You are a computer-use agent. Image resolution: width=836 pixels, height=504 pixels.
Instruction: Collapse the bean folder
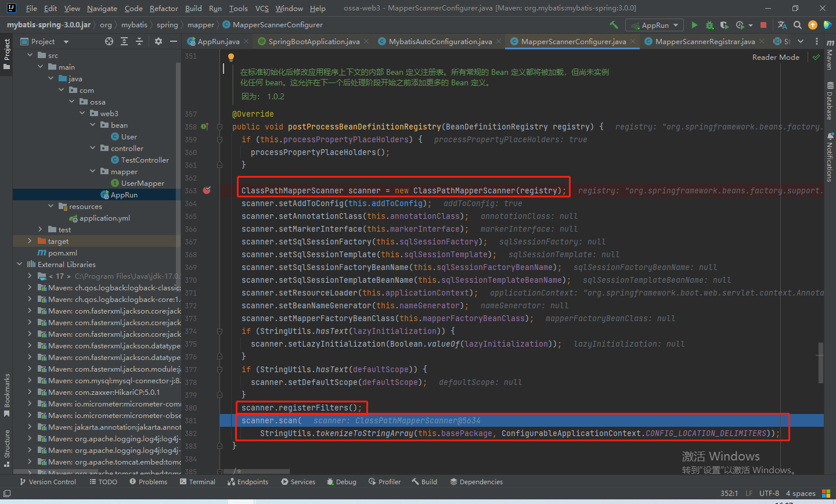93,125
